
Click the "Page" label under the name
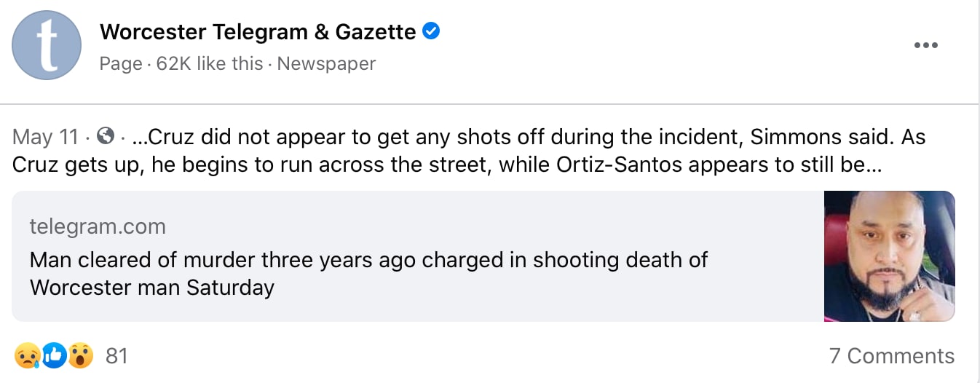click(121, 64)
